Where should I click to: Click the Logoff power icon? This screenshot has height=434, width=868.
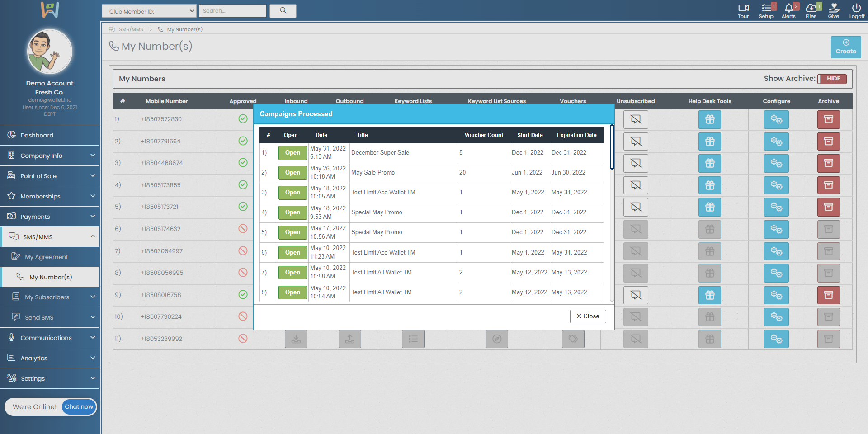tap(856, 8)
